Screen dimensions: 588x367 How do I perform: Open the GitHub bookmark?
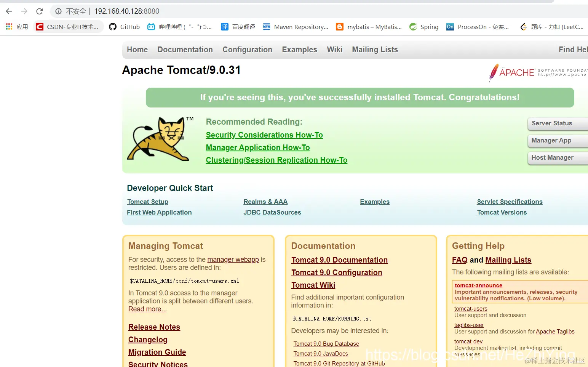coord(125,27)
